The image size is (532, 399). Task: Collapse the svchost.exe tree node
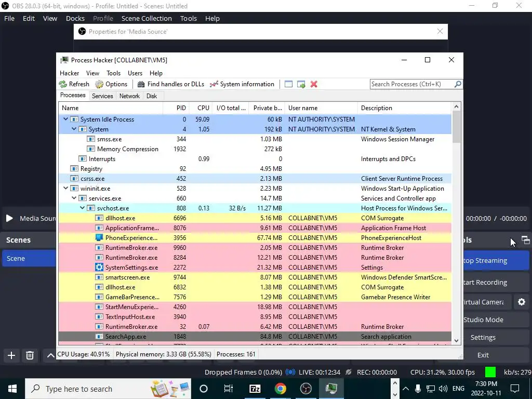tap(83, 208)
